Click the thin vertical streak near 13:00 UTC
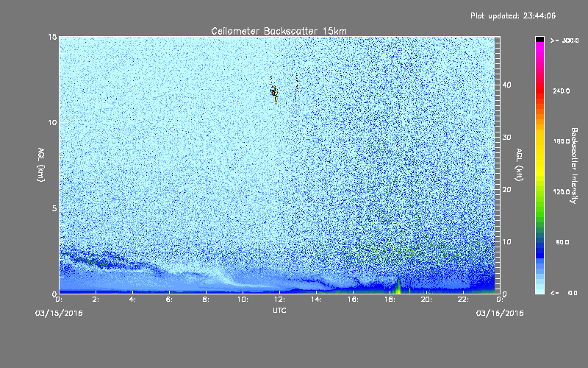 pyautogui.click(x=296, y=90)
